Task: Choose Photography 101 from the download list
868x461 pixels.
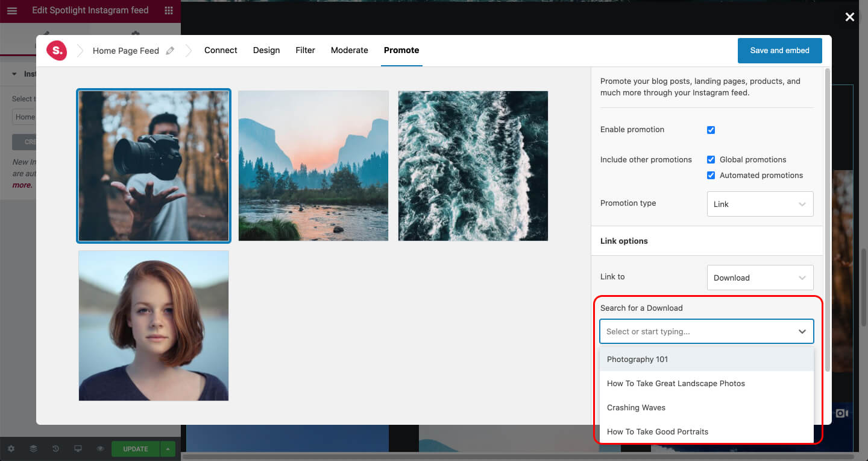Action: (x=706, y=359)
